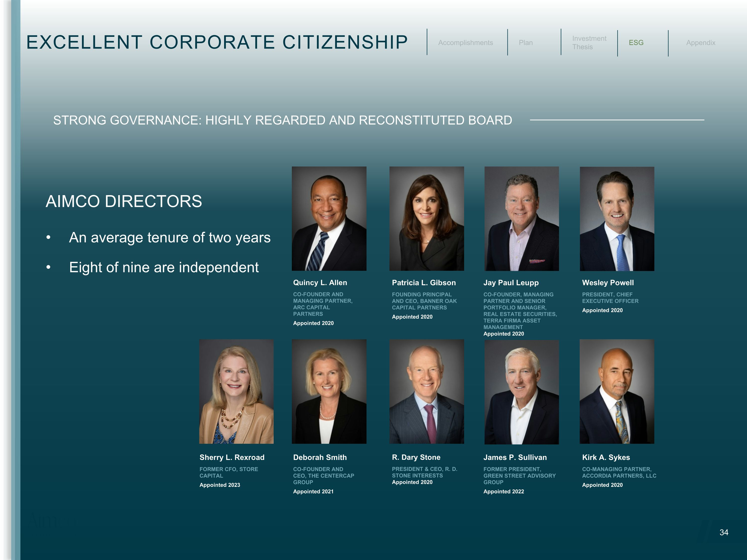Click Deborah Smith's portrait photo
The height and width of the screenshot is (560, 747).
tap(329, 392)
